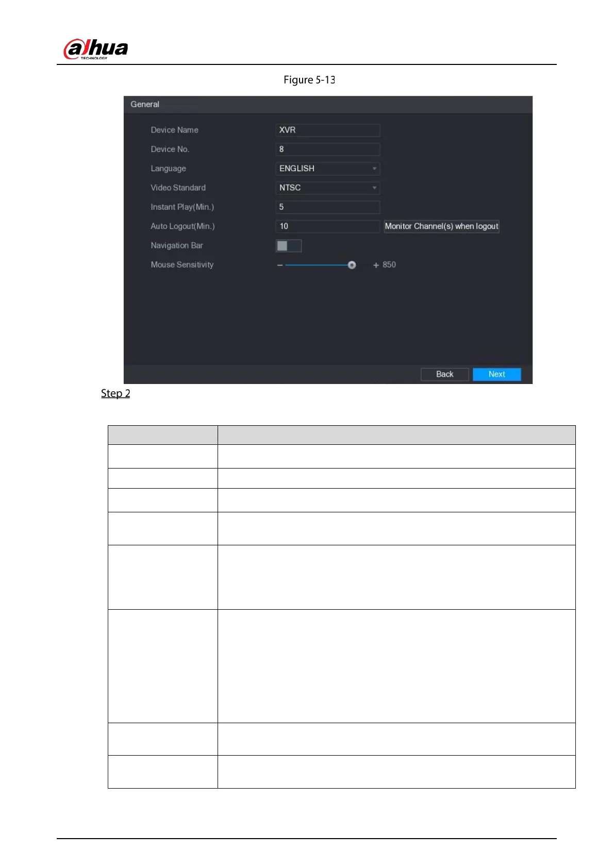Screen dimensions: 614x868
Task: Click the minus icon of Mouse Sensitivity
Action: [280, 265]
